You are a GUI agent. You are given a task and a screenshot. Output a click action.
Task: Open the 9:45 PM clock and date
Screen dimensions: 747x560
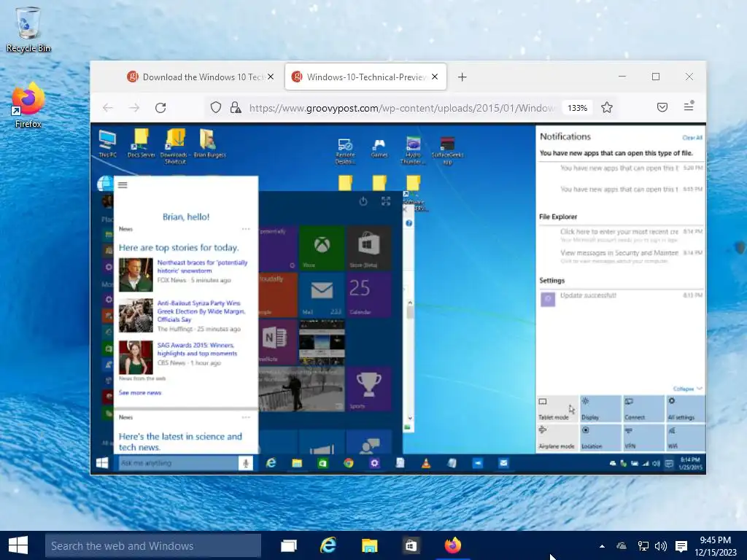point(716,546)
